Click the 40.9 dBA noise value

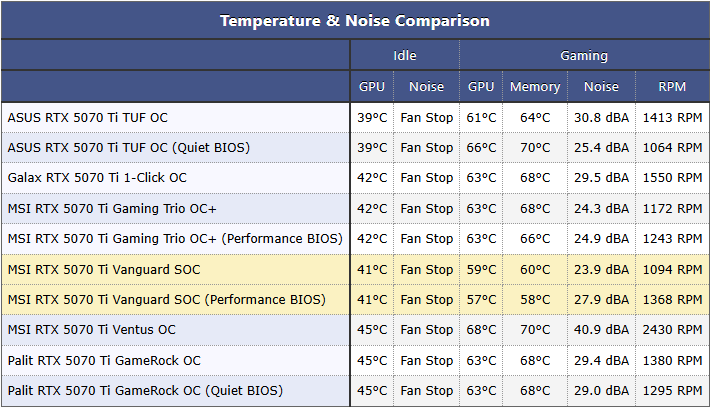[601, 330]
